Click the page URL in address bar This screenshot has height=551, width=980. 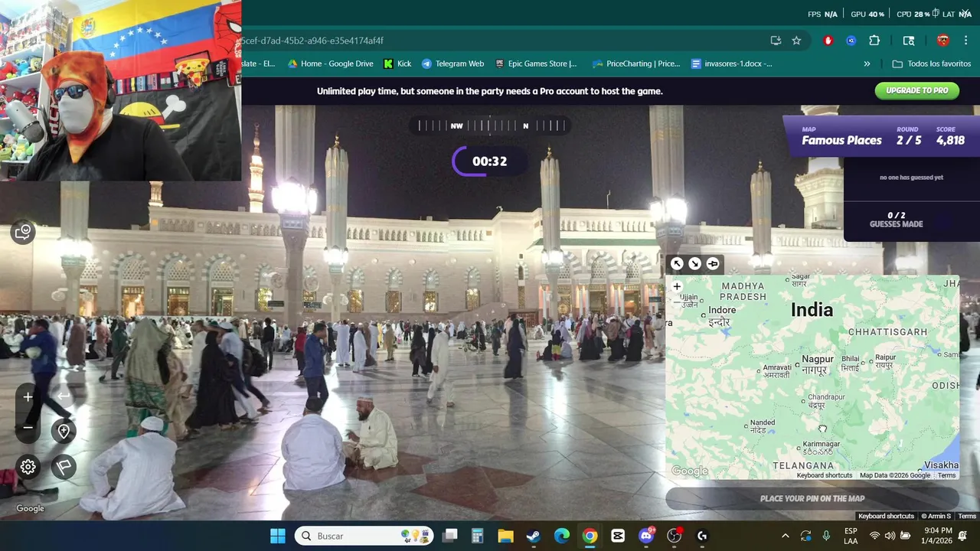coord(312,41)
